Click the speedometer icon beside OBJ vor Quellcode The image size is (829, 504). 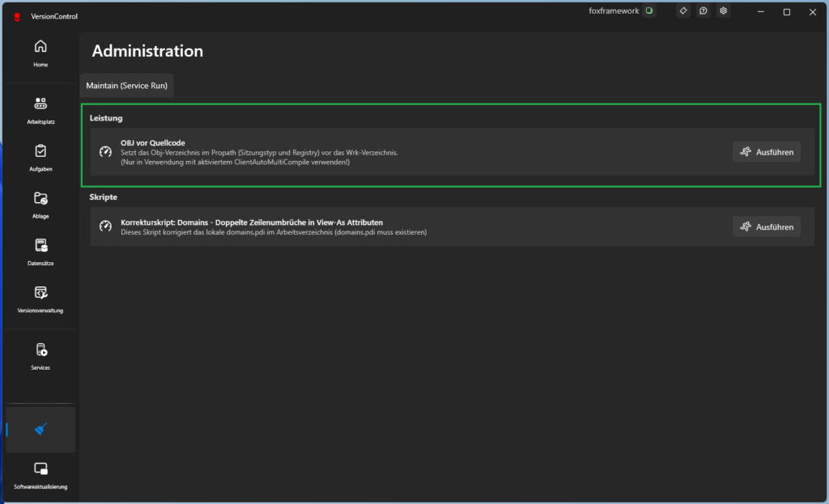(x=105, y=152)
